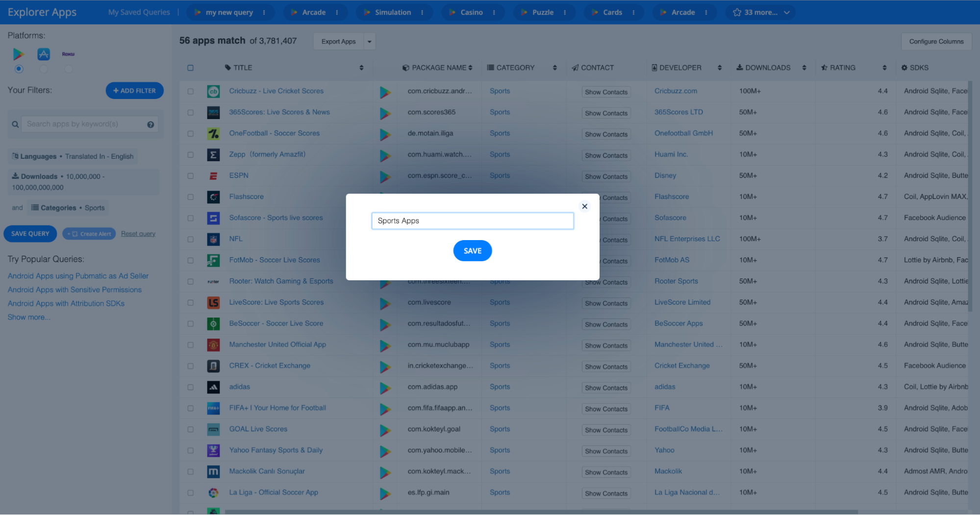Choose the App Store radio button
Viewport: 980px width, 515px height.
(44, 69)
